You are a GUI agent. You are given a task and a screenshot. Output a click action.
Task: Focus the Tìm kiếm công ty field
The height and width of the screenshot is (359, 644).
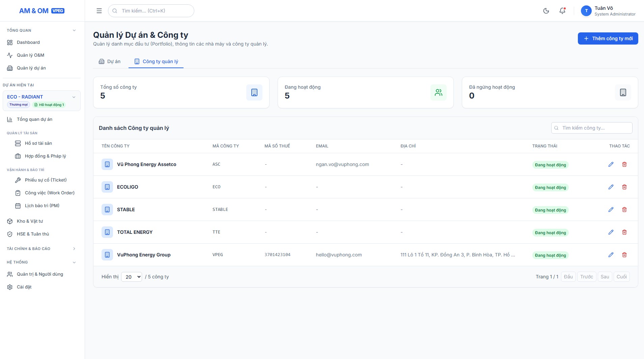(592, 128)
